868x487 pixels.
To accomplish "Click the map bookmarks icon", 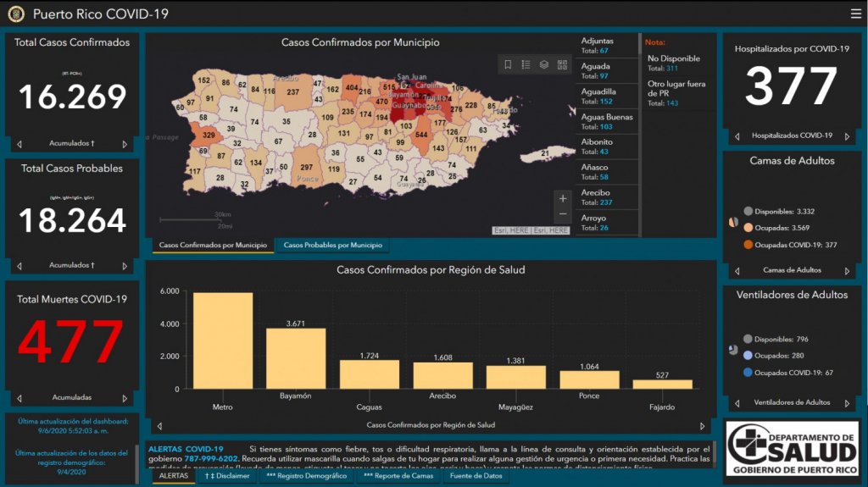I will (508, 64).
